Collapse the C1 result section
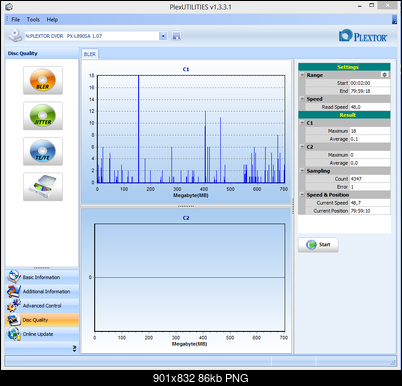Image resolution: width=402 pixels, height=386 pixels. click(302, 123)
